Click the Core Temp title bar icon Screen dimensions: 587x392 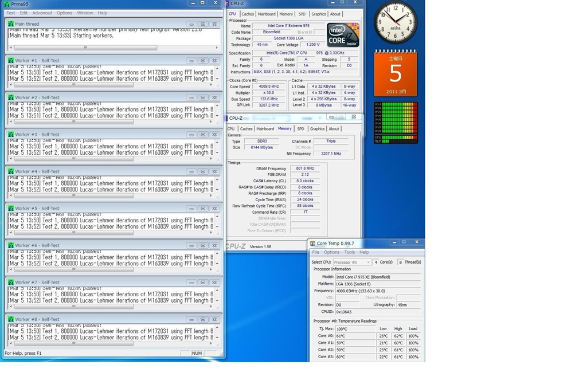tap(312, 244)
